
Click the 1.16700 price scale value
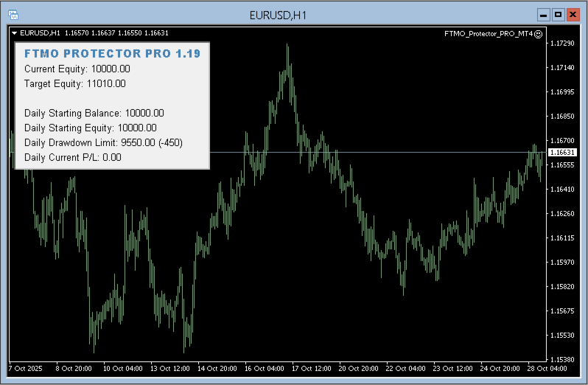[x=562, y=141]
